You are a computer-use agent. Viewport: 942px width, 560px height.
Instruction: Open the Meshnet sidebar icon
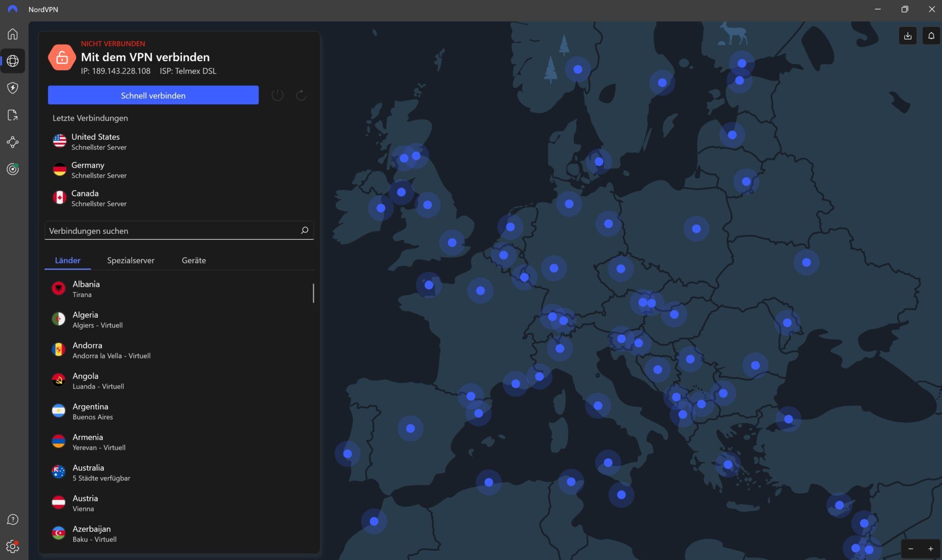coord(13,142)
